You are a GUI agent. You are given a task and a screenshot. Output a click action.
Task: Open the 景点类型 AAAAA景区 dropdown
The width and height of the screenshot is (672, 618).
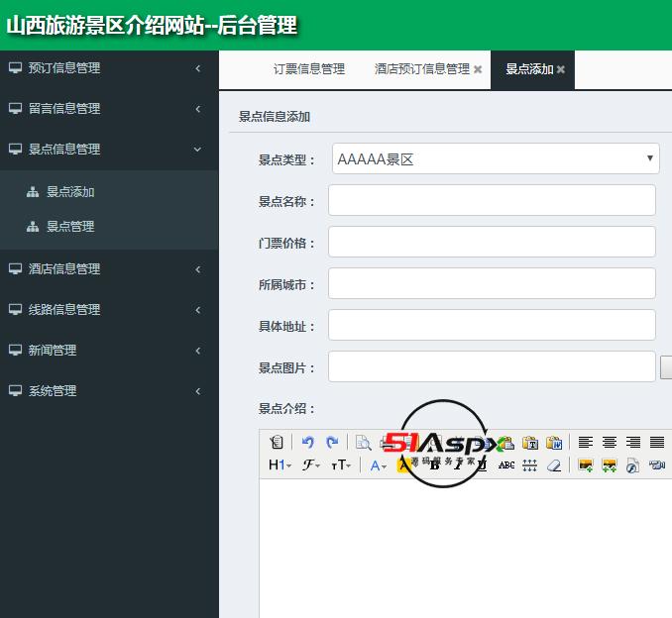point(496,158)
